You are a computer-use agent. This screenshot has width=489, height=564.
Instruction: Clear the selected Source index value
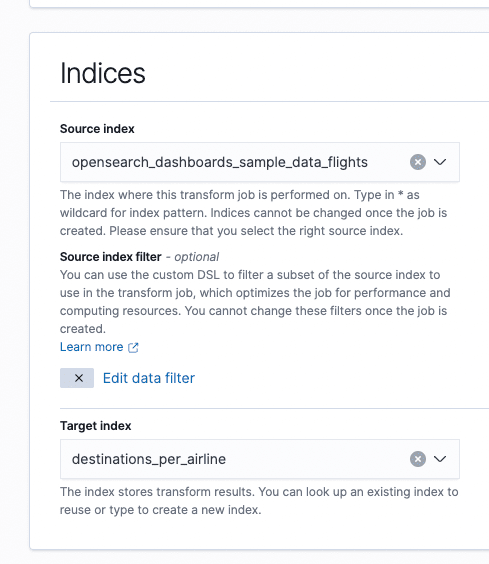tap(418, 162)
